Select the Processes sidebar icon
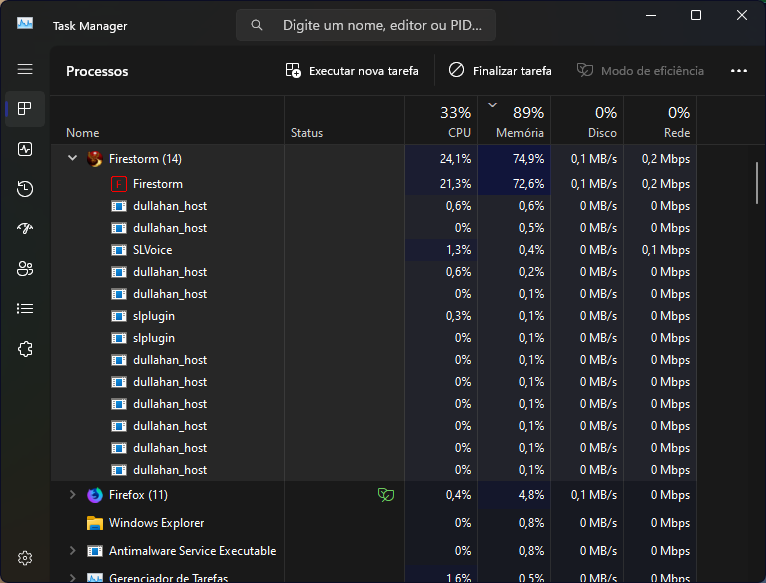Image resolution: width=766 pixels, height=583 pixels. pos(25,108)
